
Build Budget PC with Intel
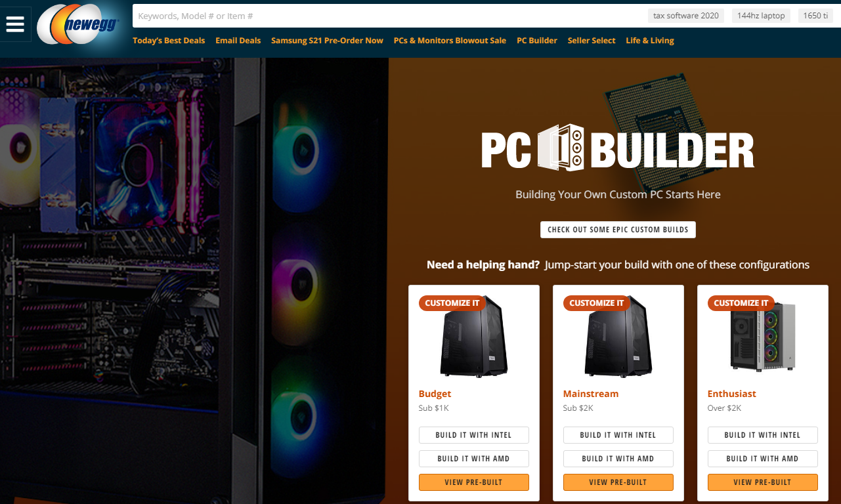(473, 435)
